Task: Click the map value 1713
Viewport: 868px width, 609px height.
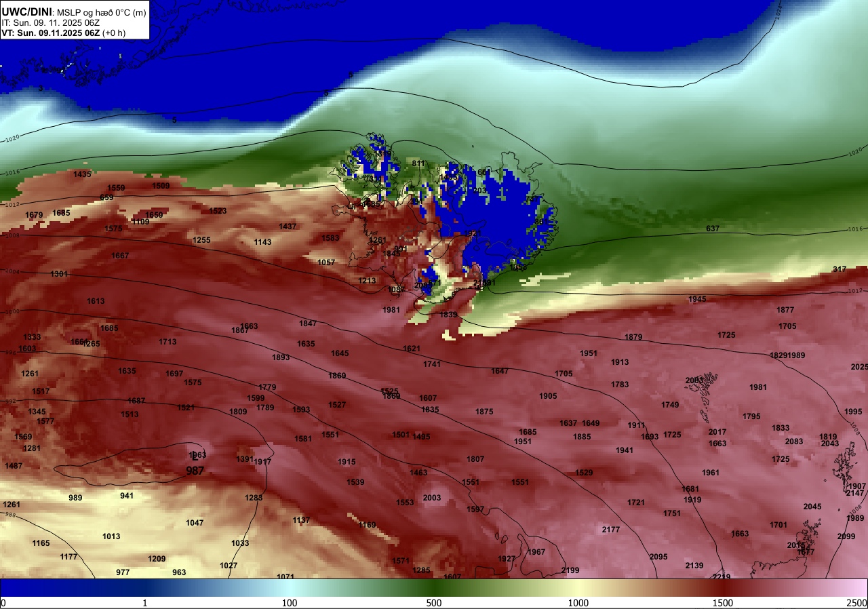Action: click(x=167, y=342)
